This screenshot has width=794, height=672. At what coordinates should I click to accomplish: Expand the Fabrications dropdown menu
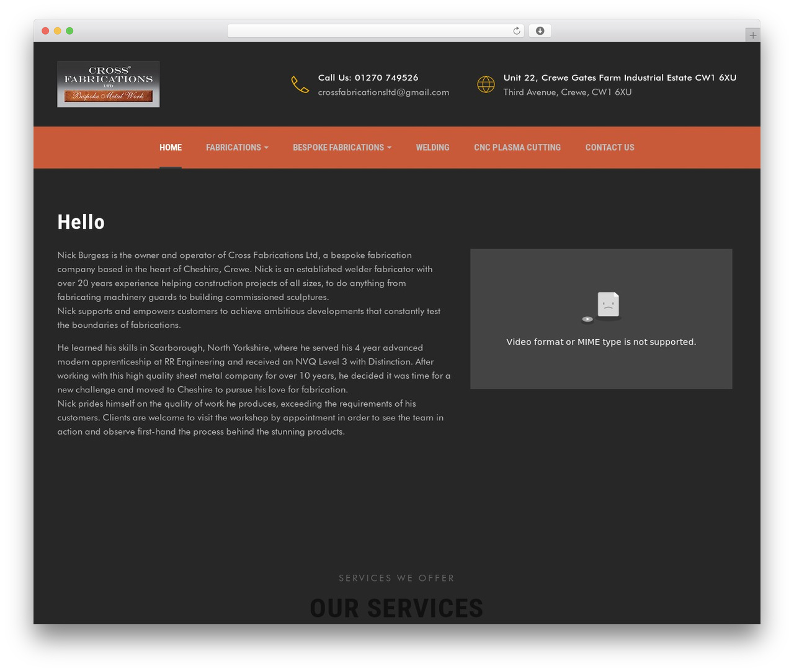click(x=237, y=148)
